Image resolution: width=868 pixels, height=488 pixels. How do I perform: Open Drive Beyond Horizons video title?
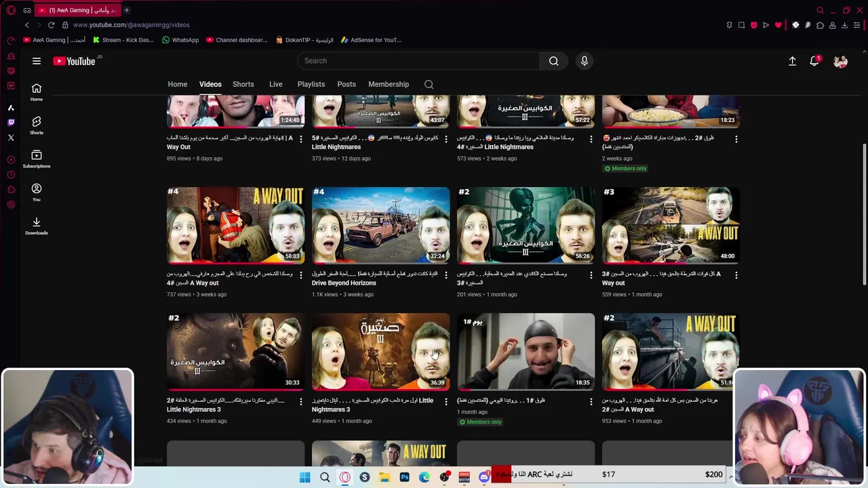(x=375, y=279)
